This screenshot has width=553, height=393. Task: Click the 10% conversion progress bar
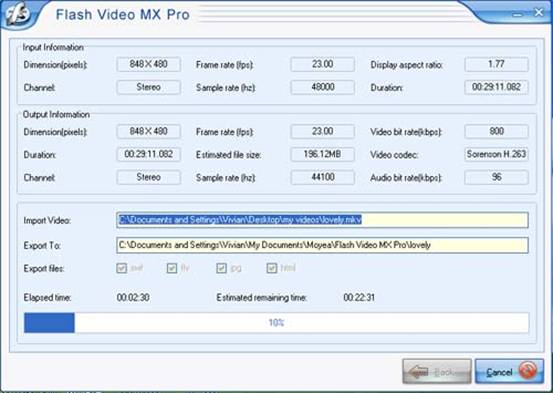(276, 322)
